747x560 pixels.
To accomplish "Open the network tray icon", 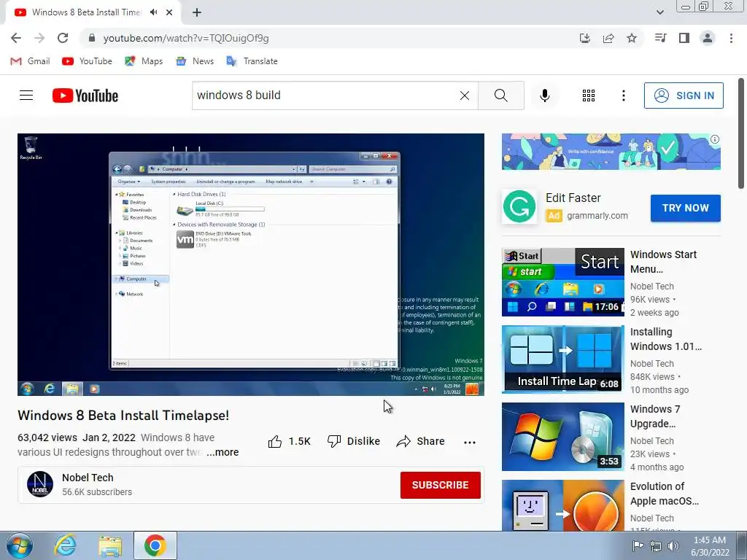I will [x=656, y=546].
